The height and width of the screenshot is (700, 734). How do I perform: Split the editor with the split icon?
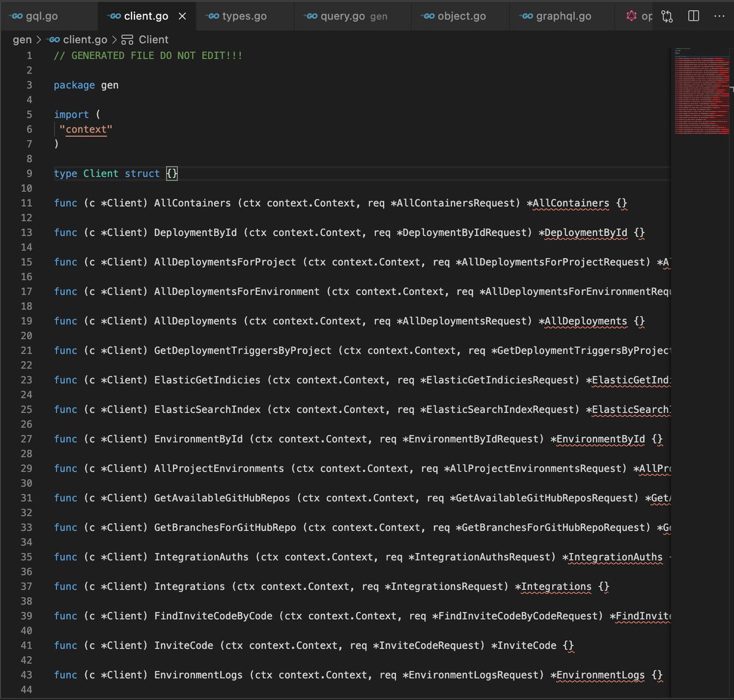pyautogui.click(x=694, y=16)
